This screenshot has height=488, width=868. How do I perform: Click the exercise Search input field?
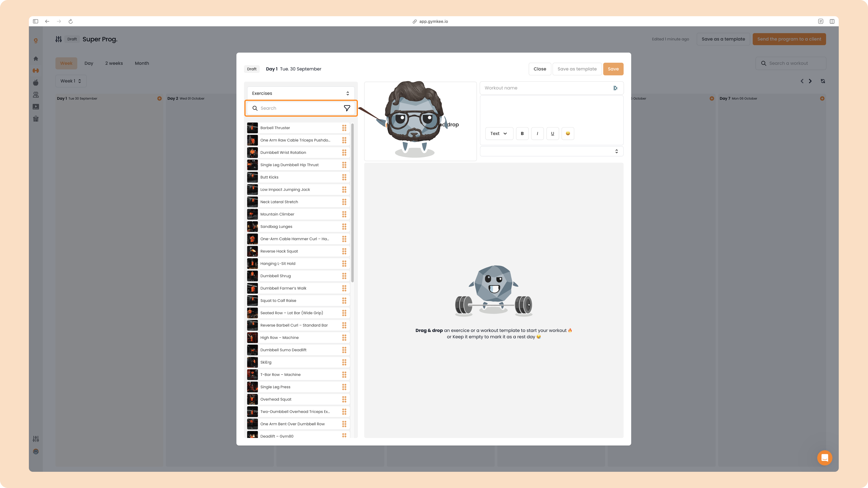[301, 108]
